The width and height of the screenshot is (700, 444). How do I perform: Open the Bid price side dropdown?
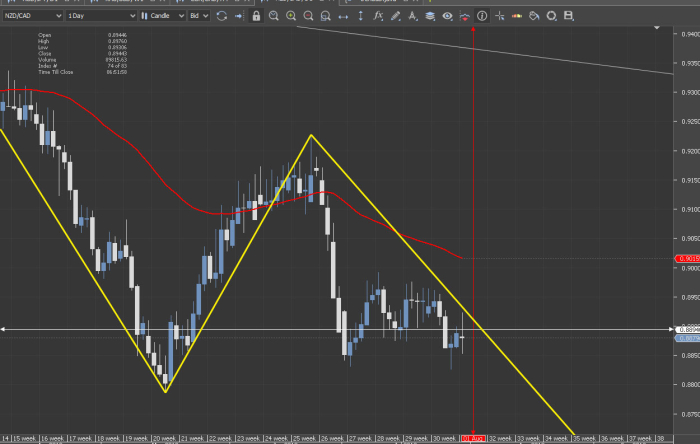pos(199,16)
